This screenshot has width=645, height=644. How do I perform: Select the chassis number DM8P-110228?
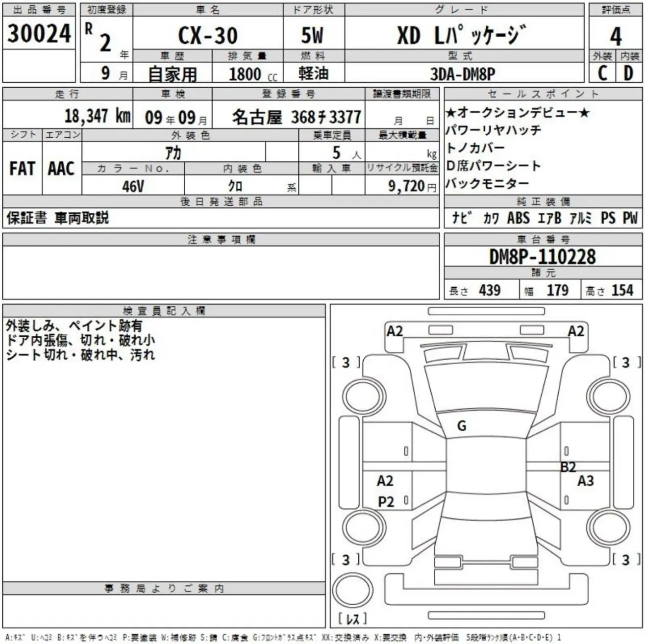pyautogui.click(x=543, y=257)
